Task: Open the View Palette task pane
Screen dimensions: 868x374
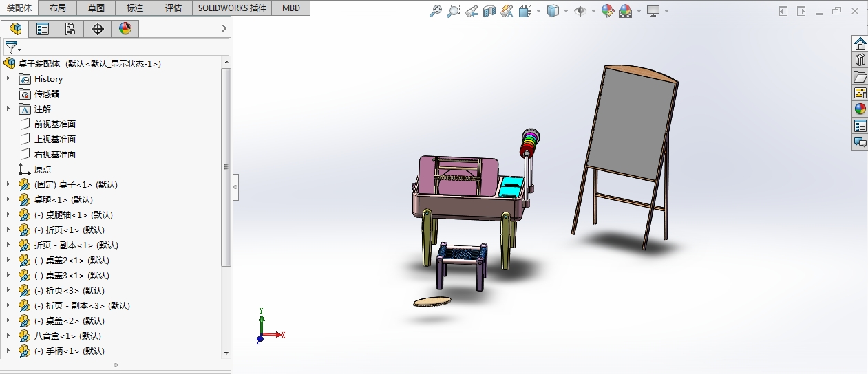Action: [860, 93]
